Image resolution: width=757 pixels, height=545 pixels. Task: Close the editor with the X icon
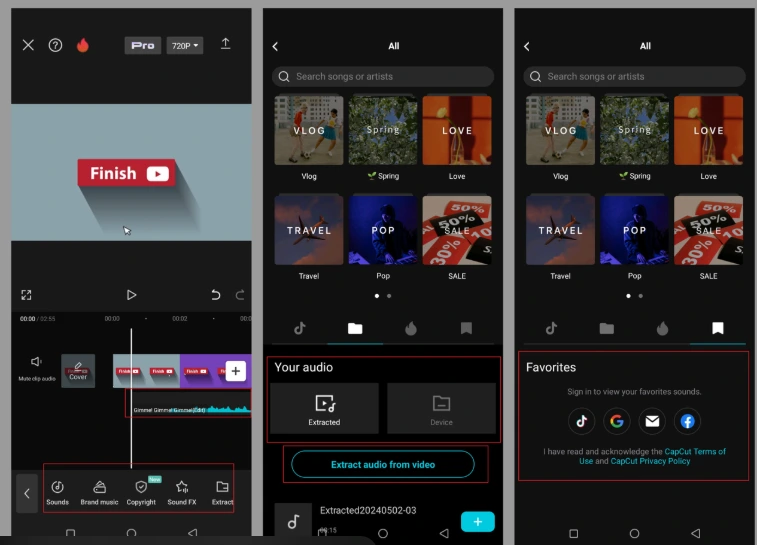28,45
